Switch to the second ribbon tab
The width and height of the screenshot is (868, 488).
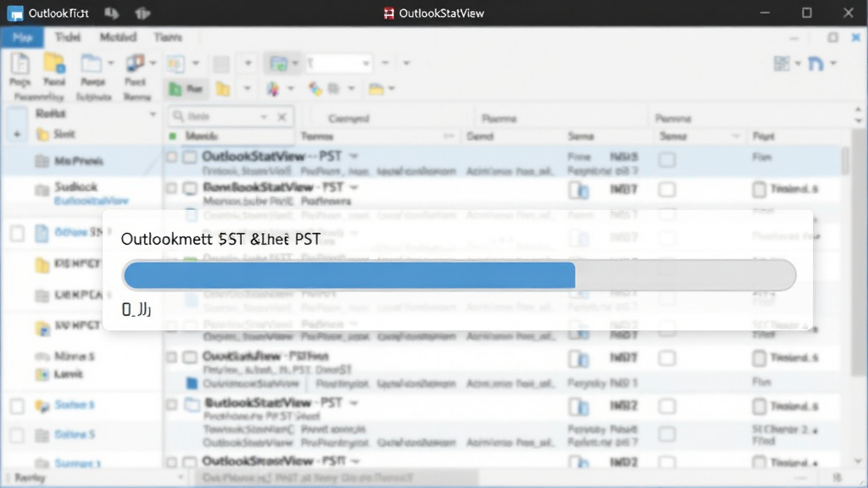pyautogui.click(x=68, y=37)
